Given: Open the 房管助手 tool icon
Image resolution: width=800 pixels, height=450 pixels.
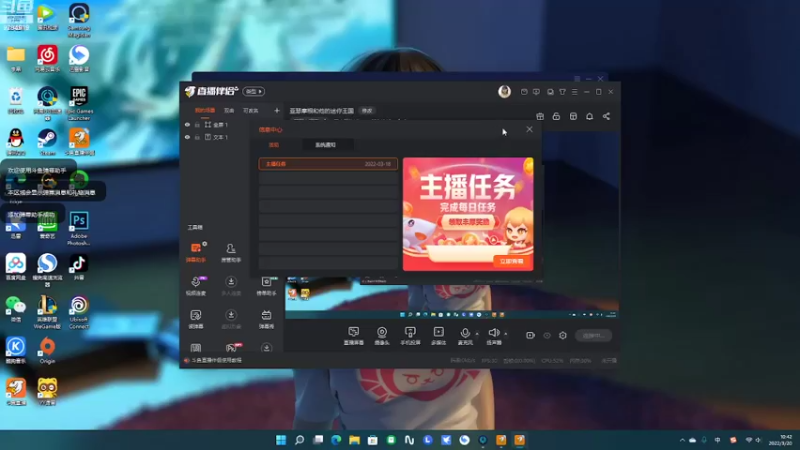Looking at the screenshot, I should [x=231, y=253].
